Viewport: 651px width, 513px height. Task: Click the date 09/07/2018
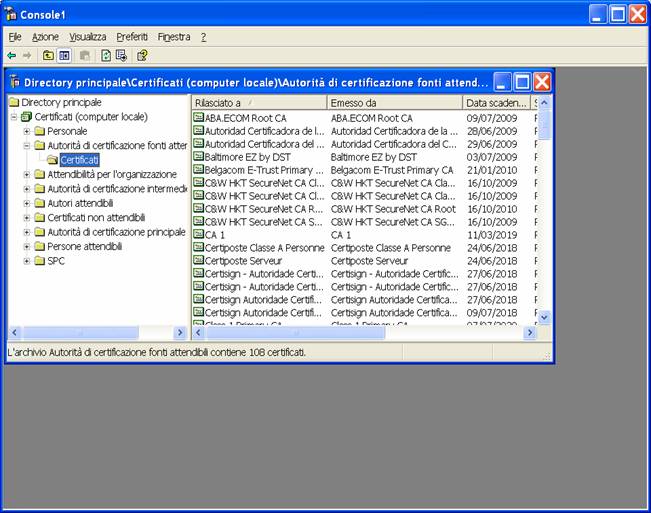coord(492,313)
